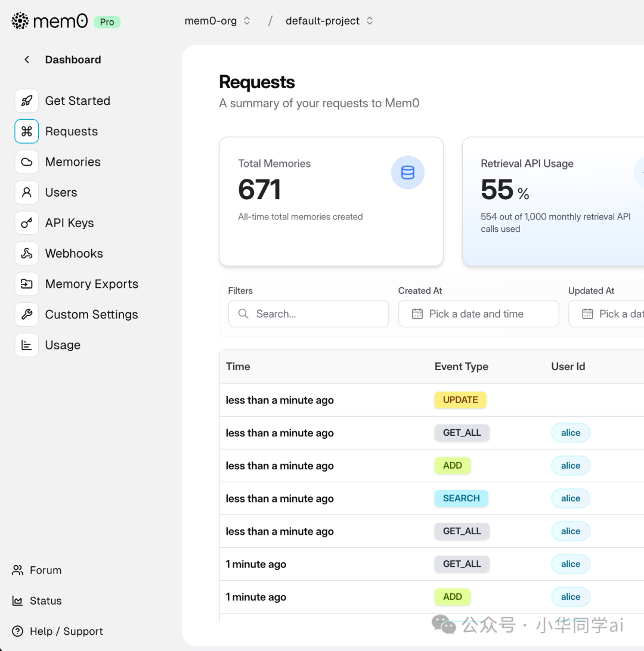Open the Forum link
This screenshot has height=651, width=644.
click(x=46, y=570)
